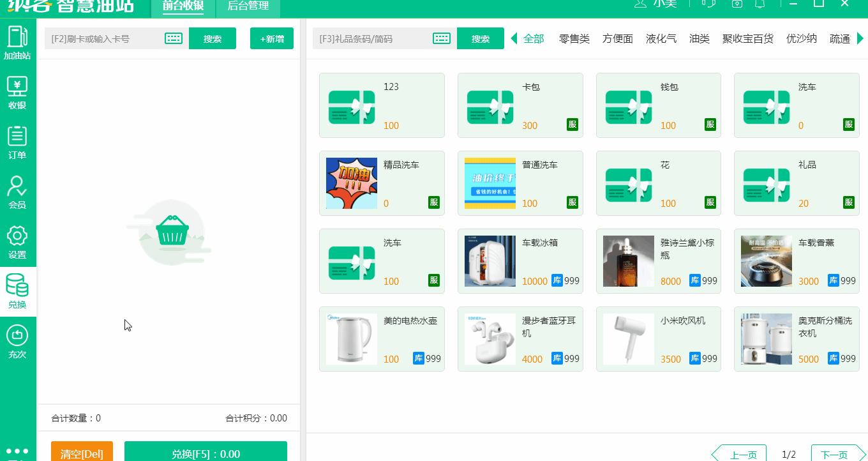Select the 兑换 exchange sidebar icon

pyautogui.click(x=17, y=291)
